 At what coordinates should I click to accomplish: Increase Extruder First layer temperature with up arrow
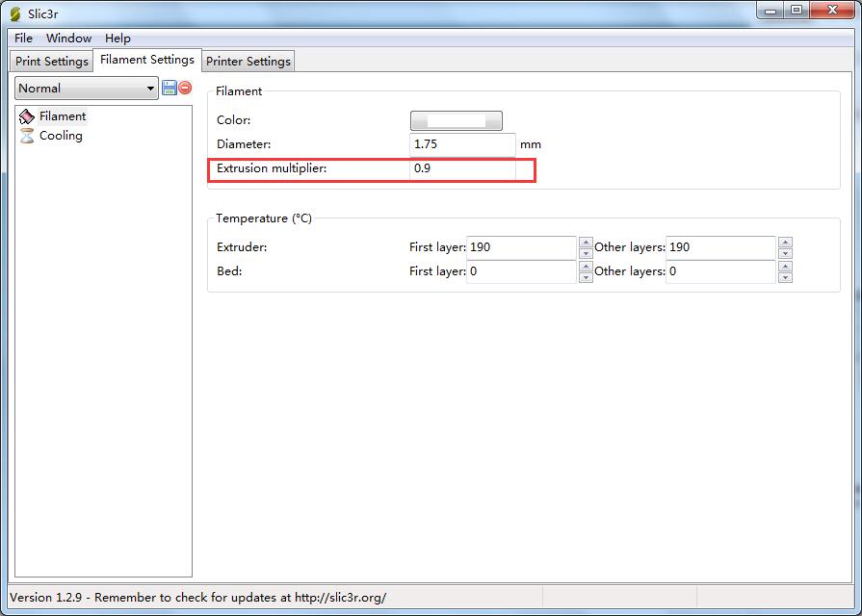click(586, 243)
